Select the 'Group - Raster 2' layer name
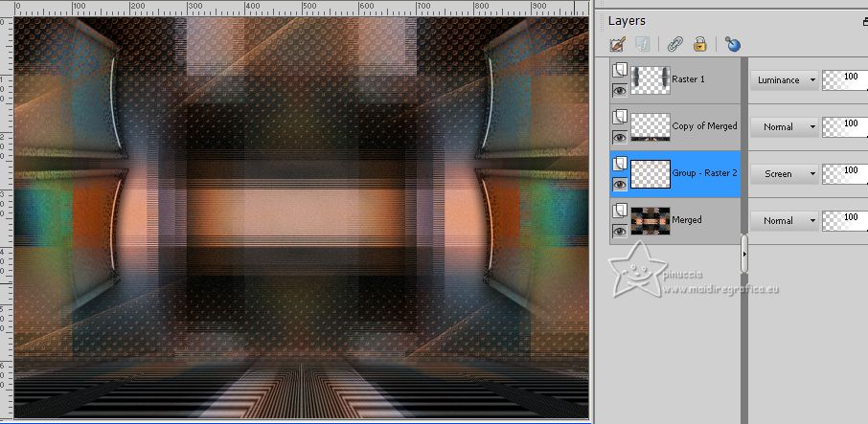Viewport: 868px width, 424px height. [705, 173]
